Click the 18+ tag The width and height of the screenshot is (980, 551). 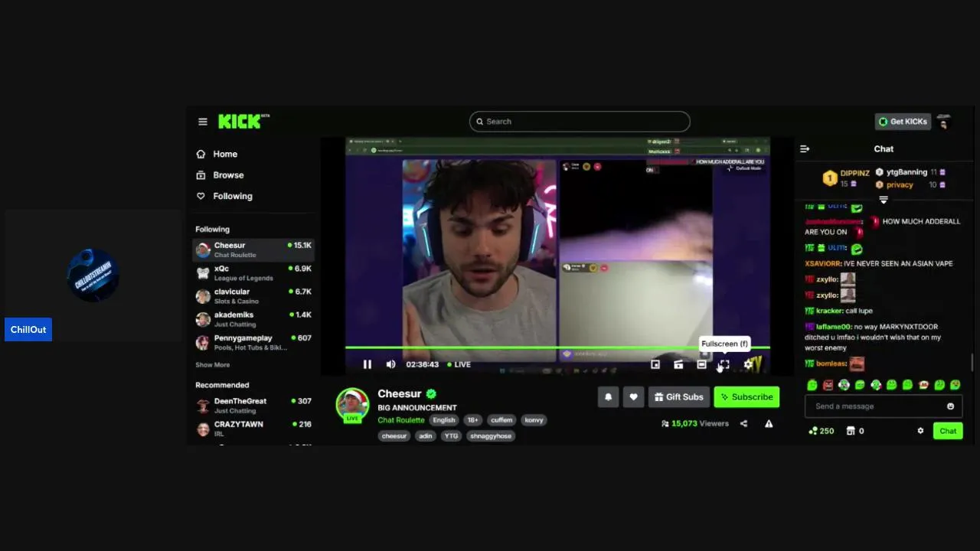coord(473,420)
